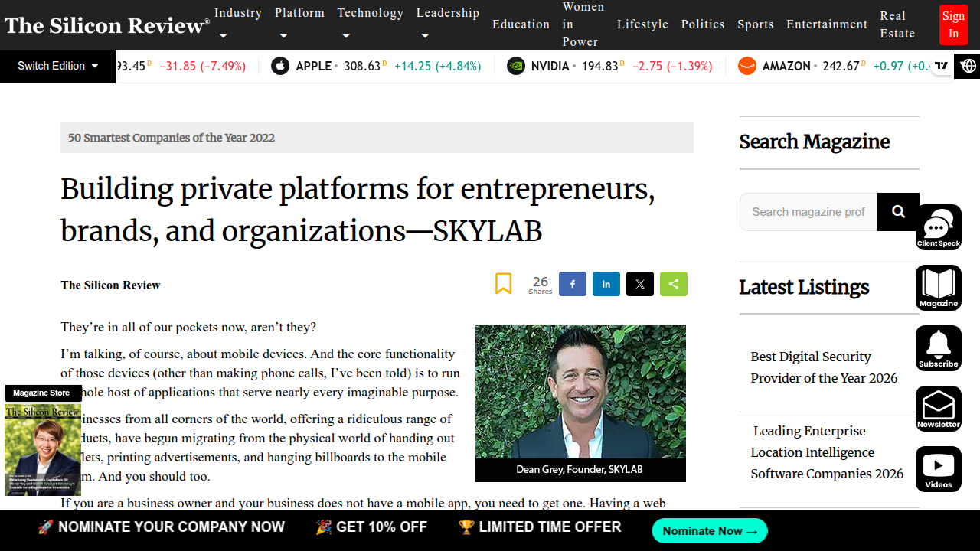This screenshot has width=980, height=551.
Task: Bookmark this article with the bookmark icon
Action: [x=503, y=284]
